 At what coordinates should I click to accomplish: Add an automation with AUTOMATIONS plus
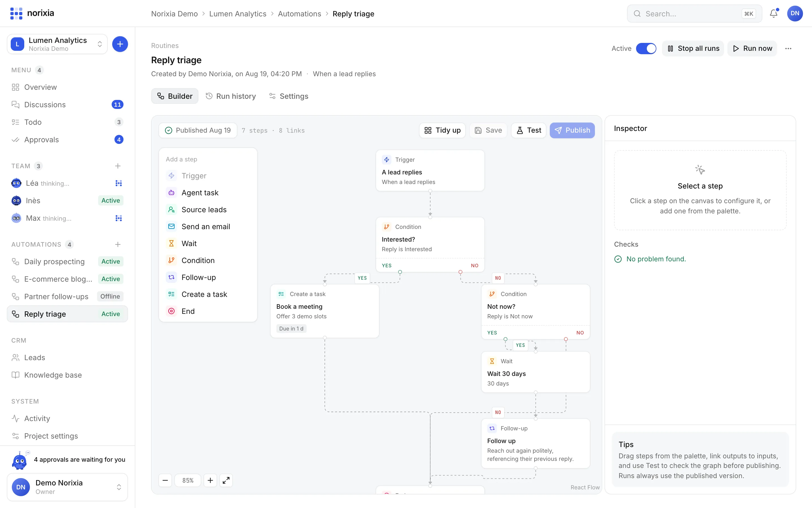tap(118, 244)
